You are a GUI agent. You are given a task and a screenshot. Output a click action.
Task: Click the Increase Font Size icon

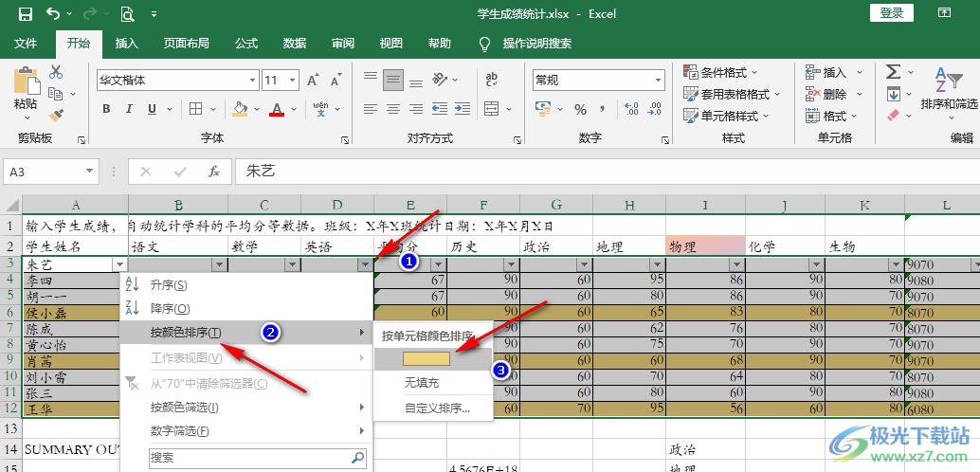pyautogui.click(x=313, y=81)
